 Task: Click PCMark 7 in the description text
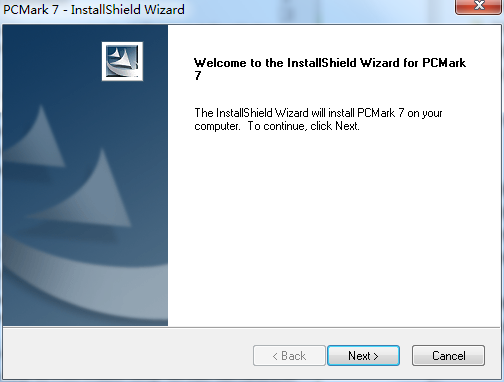click(x=381, y=113)
